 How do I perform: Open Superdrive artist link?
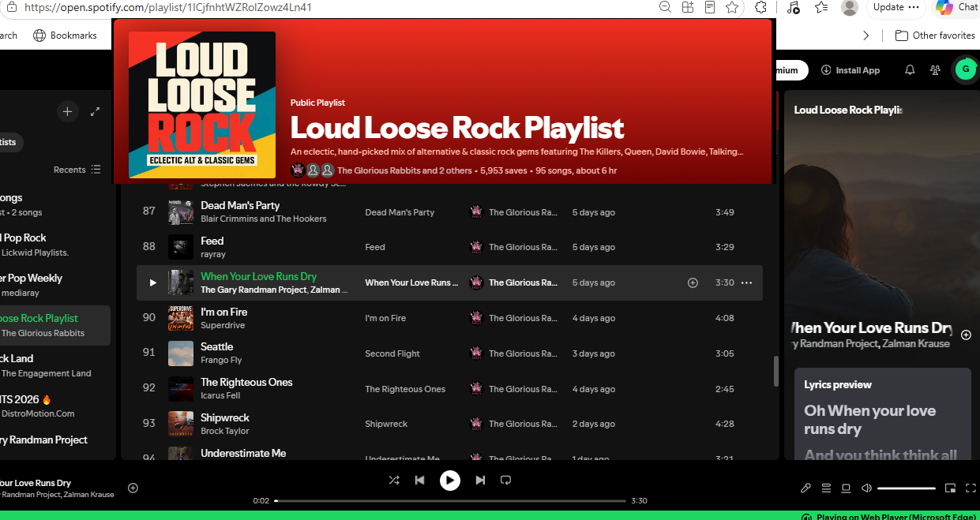[x=223, y=325]
